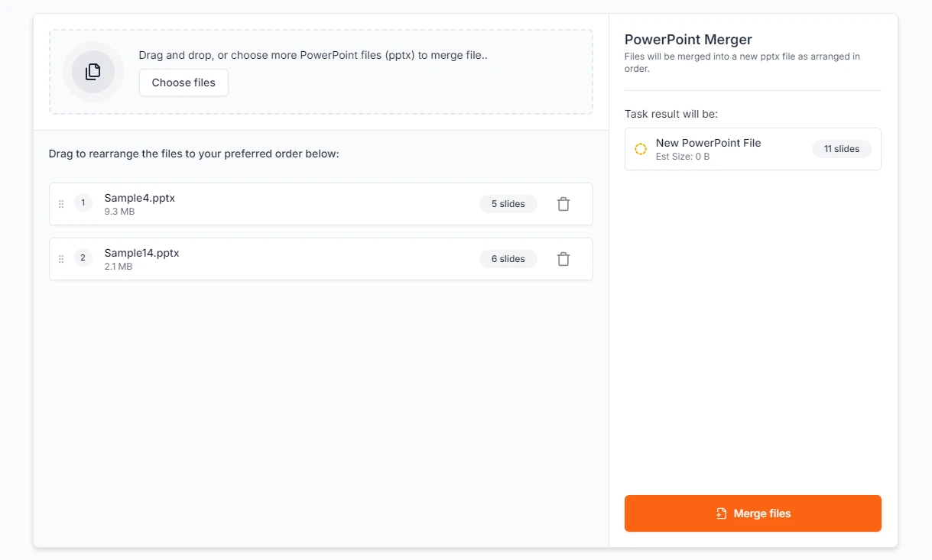Viewport: 932px width, 560px height.
Task: Delete Sample4.pptx using its trash icon
Action: (x=563, y=204)
